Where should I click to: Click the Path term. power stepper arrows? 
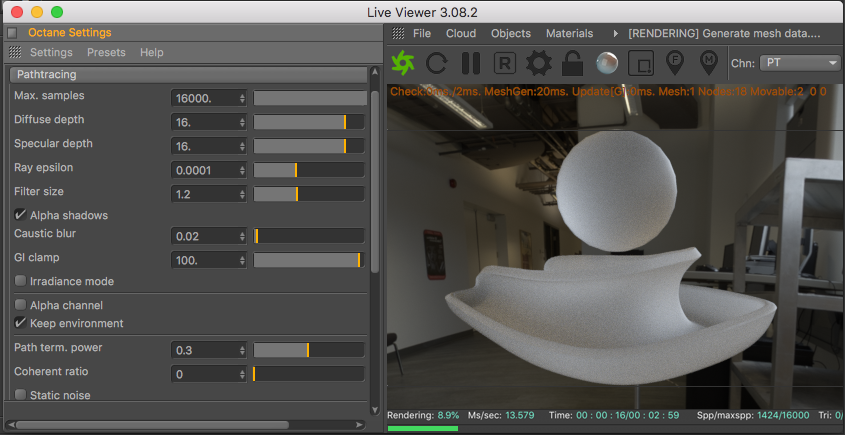[x=243, y=350]
